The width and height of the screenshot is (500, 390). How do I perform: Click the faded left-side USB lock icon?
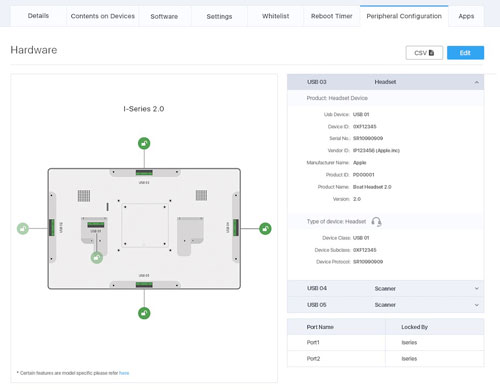23,229
